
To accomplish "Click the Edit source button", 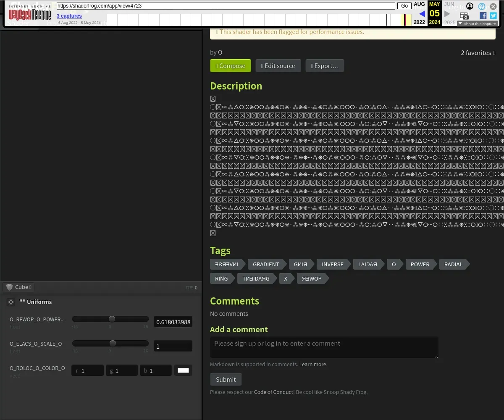I will coord(278,66).
